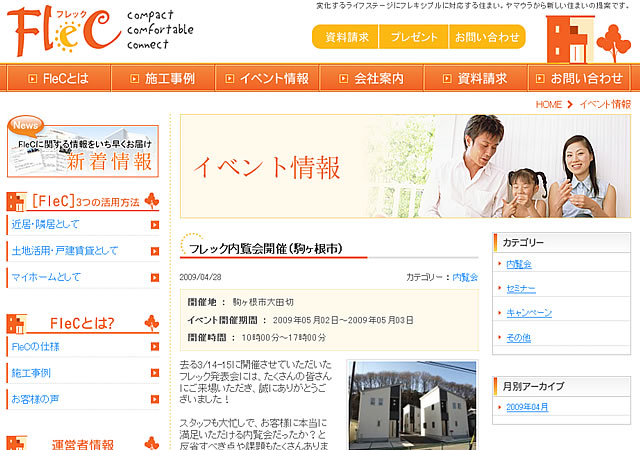Screen dimensions: 640x450
Task: Open the マイホームとして link
Action: [46, 277]
